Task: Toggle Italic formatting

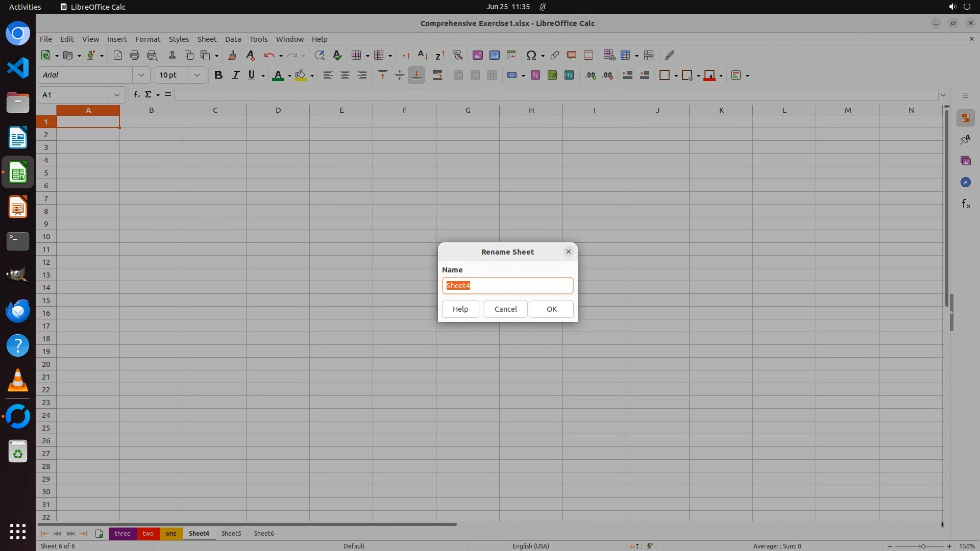Action: click(x=235, y=75)
